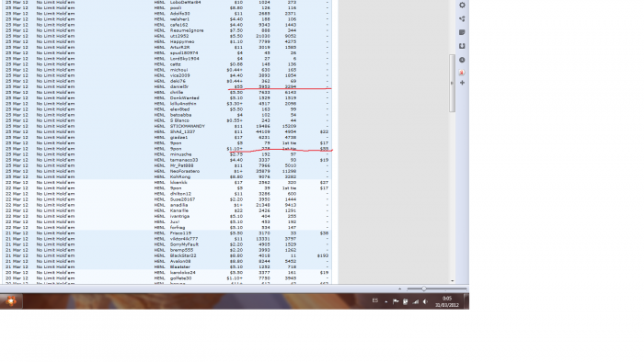Click the plus icon in the sidebar

(x=462, y=83)
